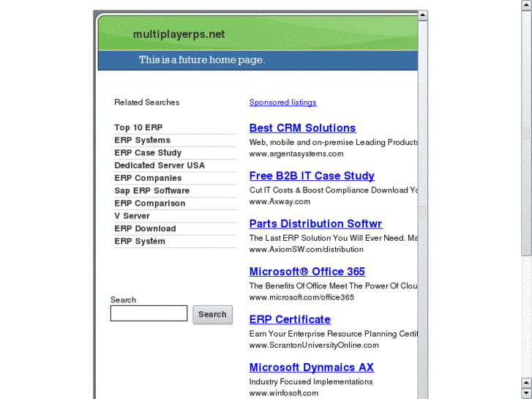Open the ERP Certificate link

(x=290, y=319)
